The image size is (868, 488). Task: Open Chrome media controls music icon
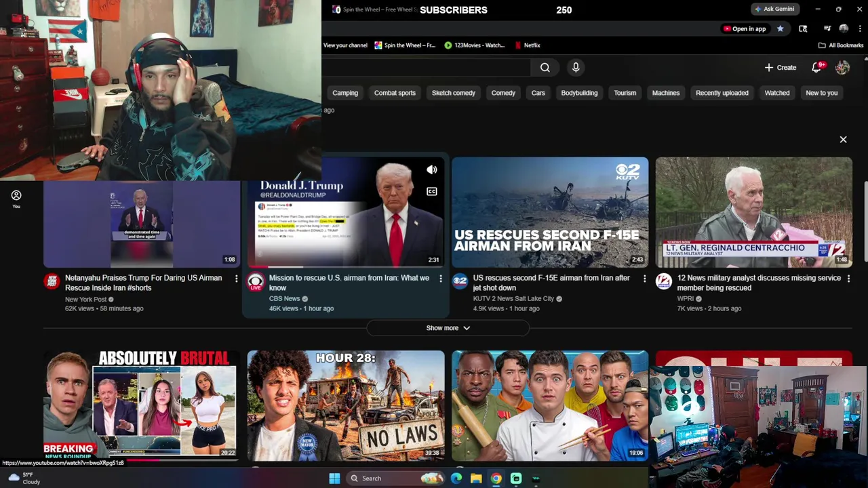(x=827, y=28)
